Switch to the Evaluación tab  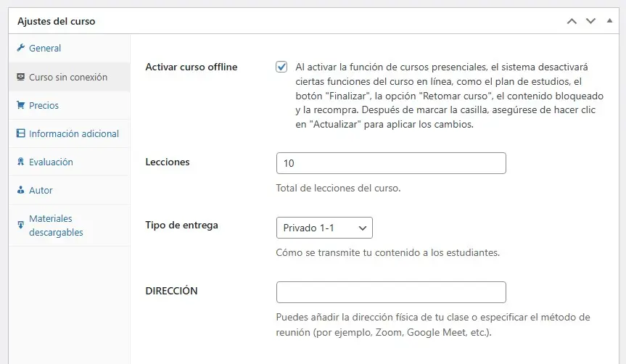(51, 162)
